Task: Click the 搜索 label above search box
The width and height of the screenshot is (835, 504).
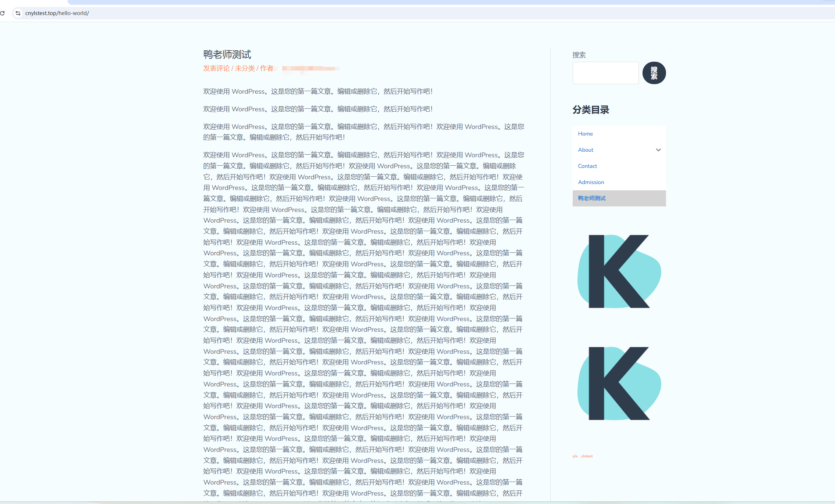Action: pos(579,55)
